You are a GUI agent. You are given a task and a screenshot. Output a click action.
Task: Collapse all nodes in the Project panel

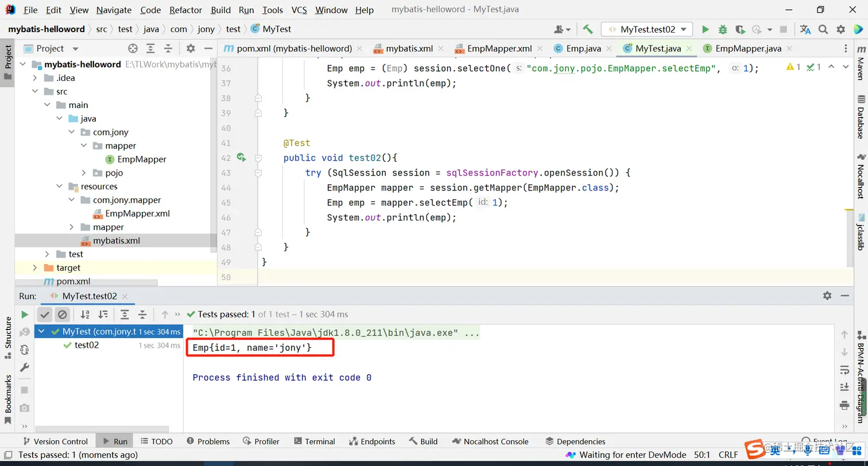(168, 49)
